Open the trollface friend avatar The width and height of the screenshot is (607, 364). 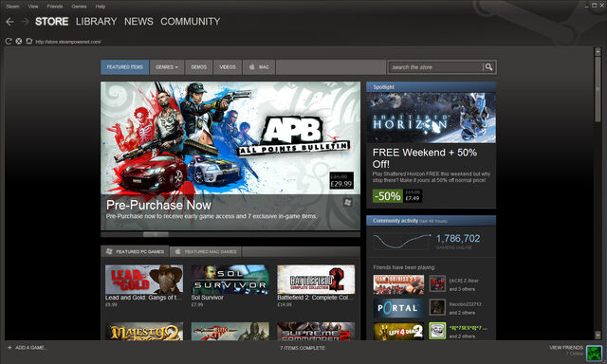tap(437, 331)
